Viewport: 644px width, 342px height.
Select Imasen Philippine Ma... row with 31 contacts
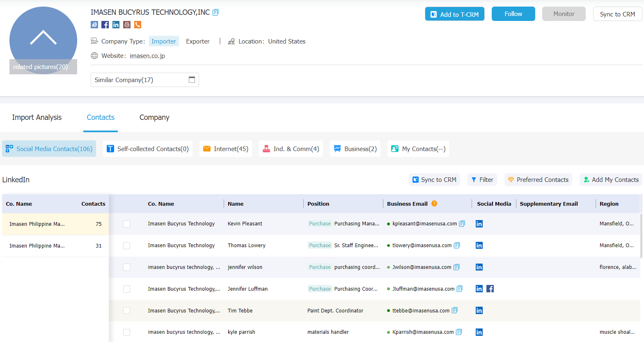click(55, 246)
